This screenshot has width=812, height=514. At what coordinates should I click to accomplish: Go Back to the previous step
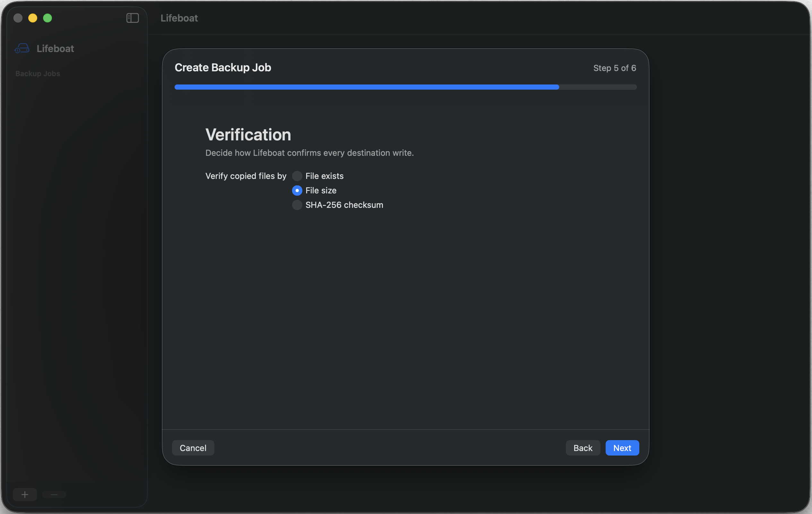[583, 448]
